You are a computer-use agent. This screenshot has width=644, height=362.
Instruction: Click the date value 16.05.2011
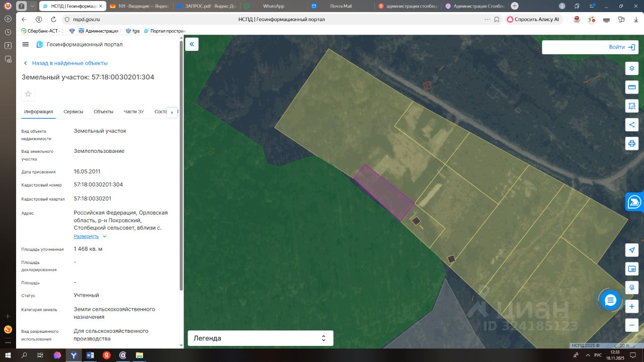[x=87, y=171]
